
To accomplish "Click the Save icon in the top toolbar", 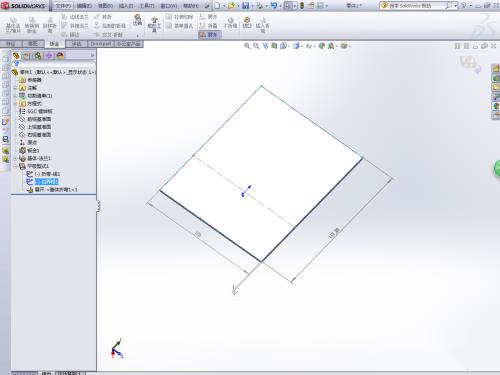I will click(246, 6).
